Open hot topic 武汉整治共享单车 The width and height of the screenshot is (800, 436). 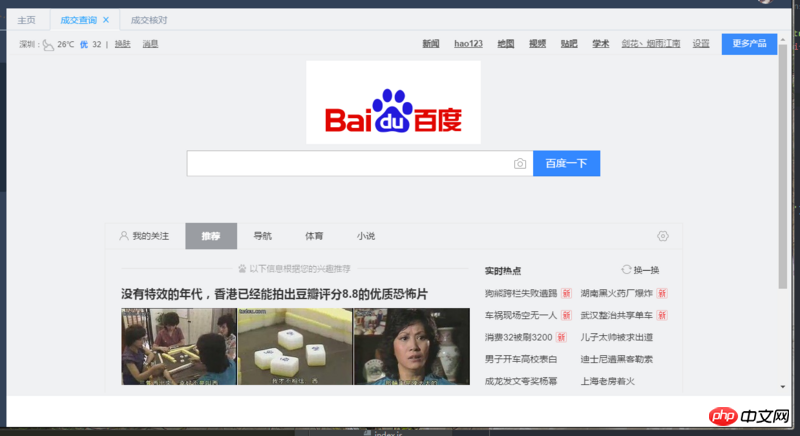pyautogui.click(x=616, y=315)
